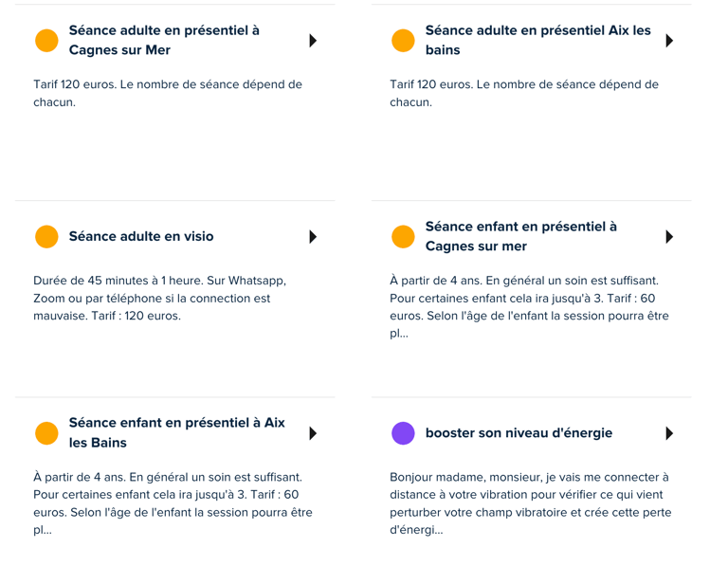Image resolution: width=728 pixels, height=584 pixels.
Task: Open Séance adulte en présentiel Aix les bains
Action: click(x=537, y=40)
